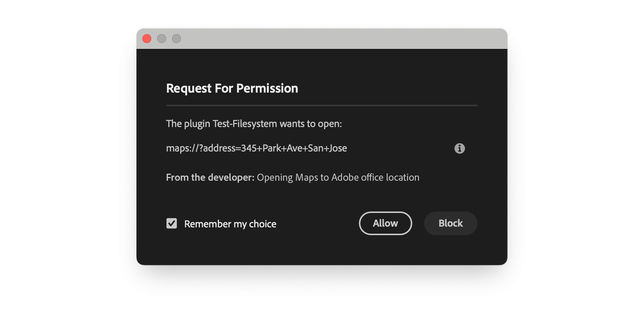Click the middle gray titlebar circle
The image size is (644, 320).
(x=162, y=38)
